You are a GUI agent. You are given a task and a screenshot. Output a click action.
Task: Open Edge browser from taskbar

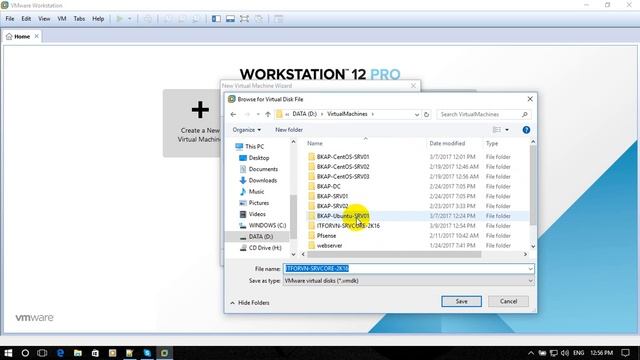coord(60,353)
